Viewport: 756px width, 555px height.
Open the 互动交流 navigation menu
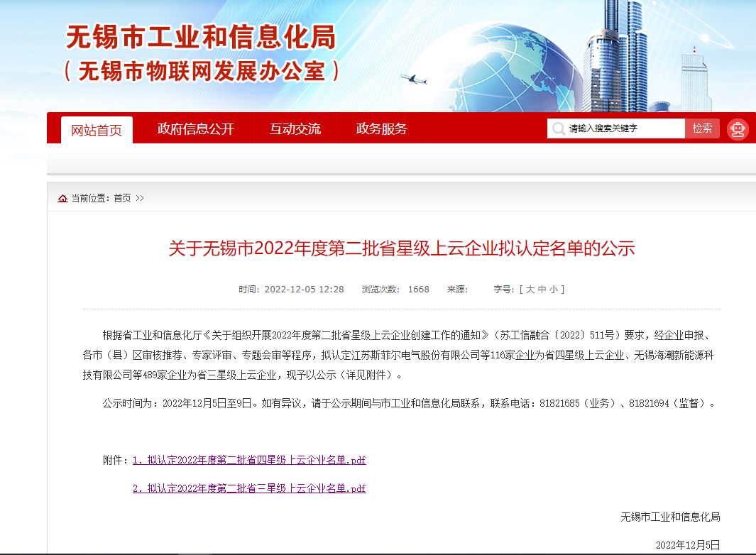click(295, 128)
